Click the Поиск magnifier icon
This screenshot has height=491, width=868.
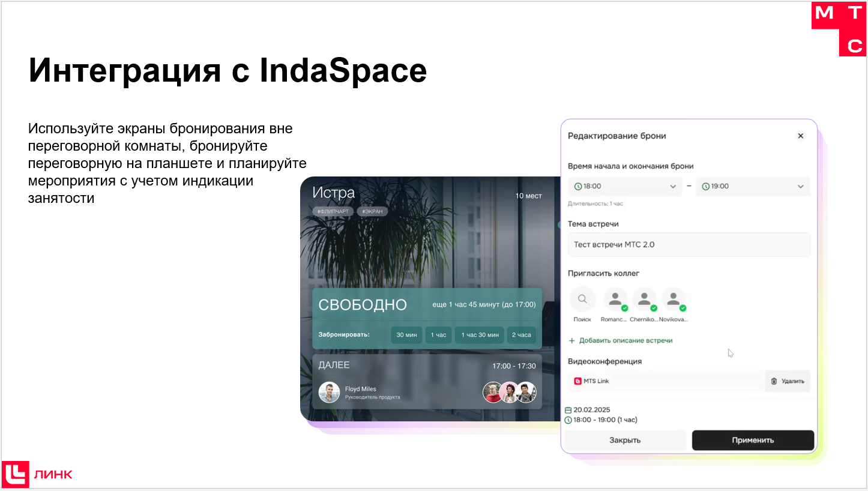[582, 298]
